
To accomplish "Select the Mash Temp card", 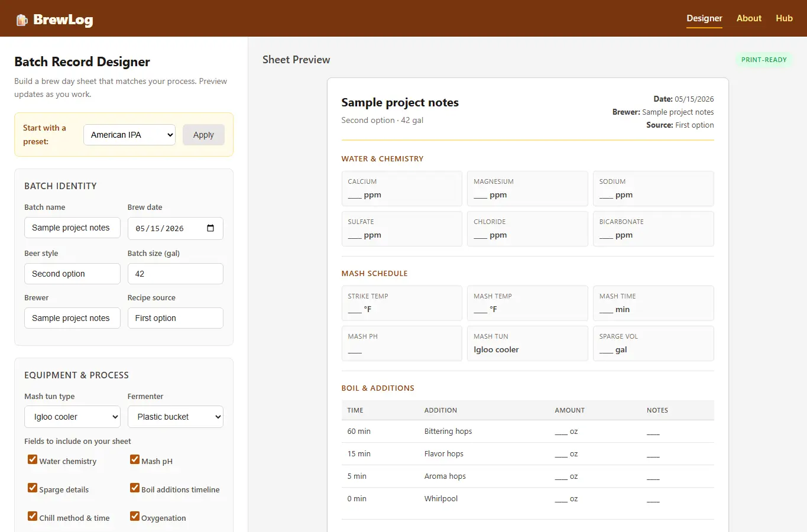I will (x=527, y=303).
